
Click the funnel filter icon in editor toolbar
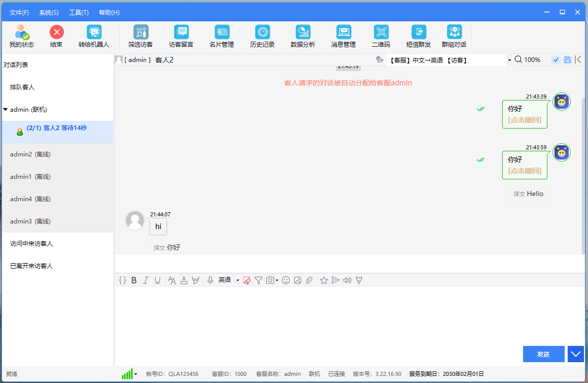tap(258, 280)
